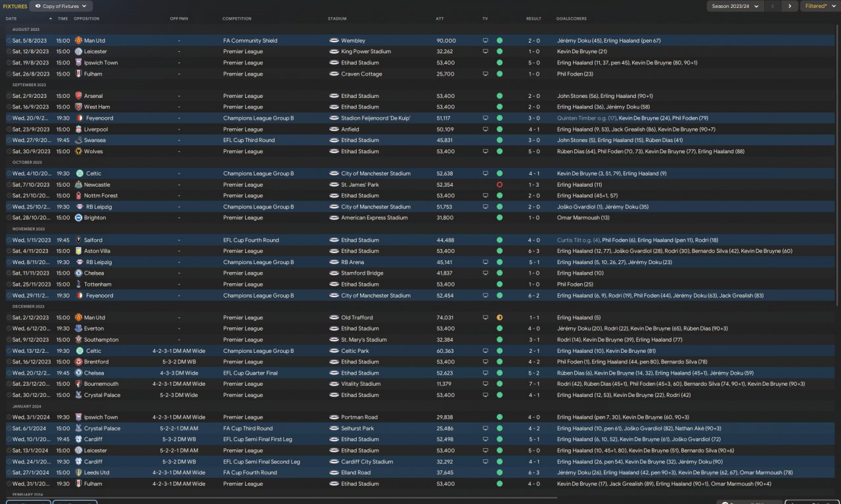
Task: Click the Brighton club badge
Action: tap(78, 218)
